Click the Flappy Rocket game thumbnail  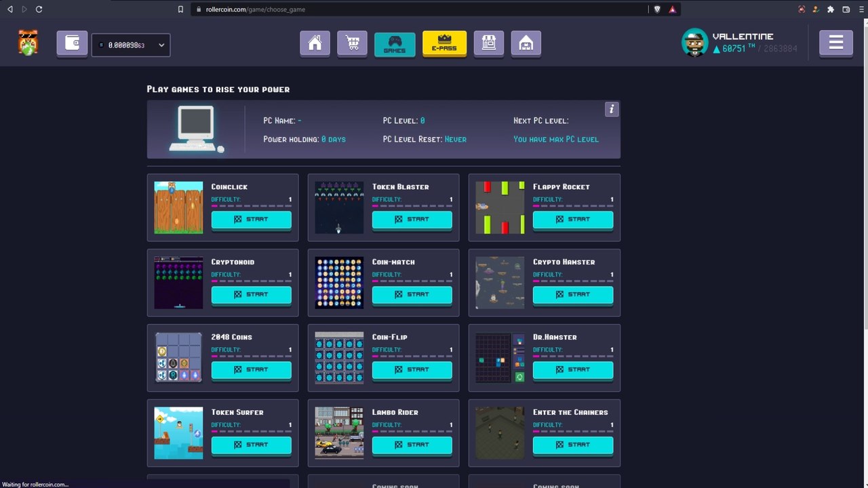click(500, 207)
